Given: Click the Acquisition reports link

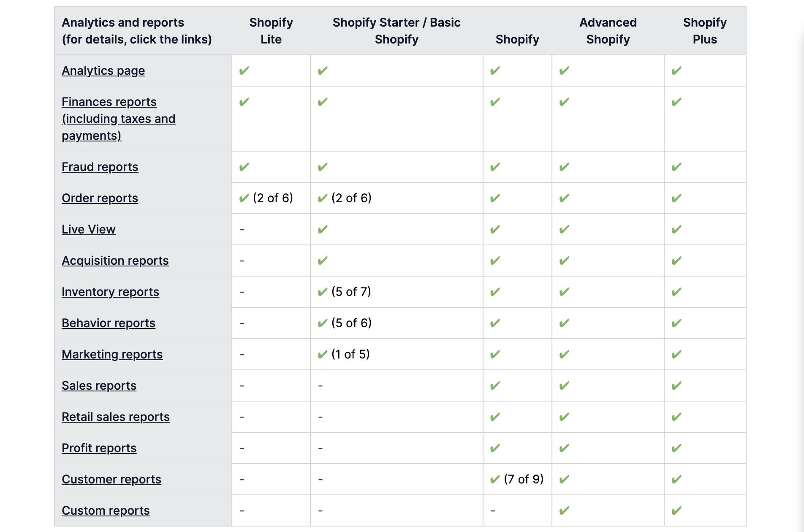Looking at the screenshot, I should click(115, 261).
